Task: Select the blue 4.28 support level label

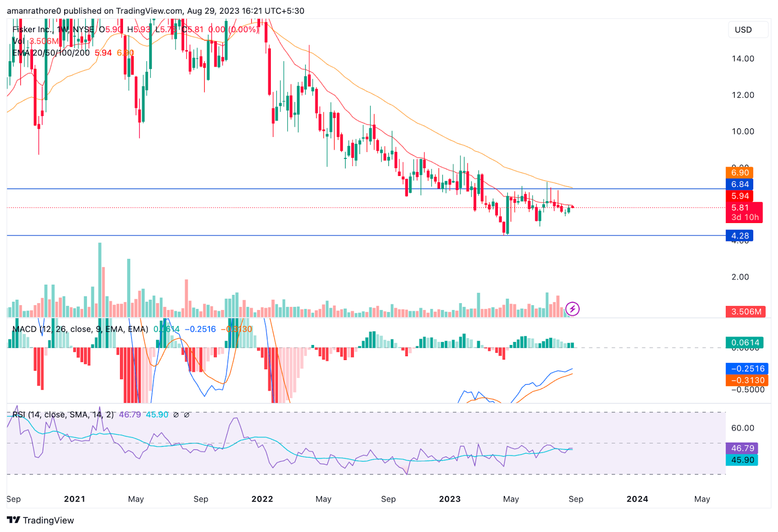Action: point(740,236)
